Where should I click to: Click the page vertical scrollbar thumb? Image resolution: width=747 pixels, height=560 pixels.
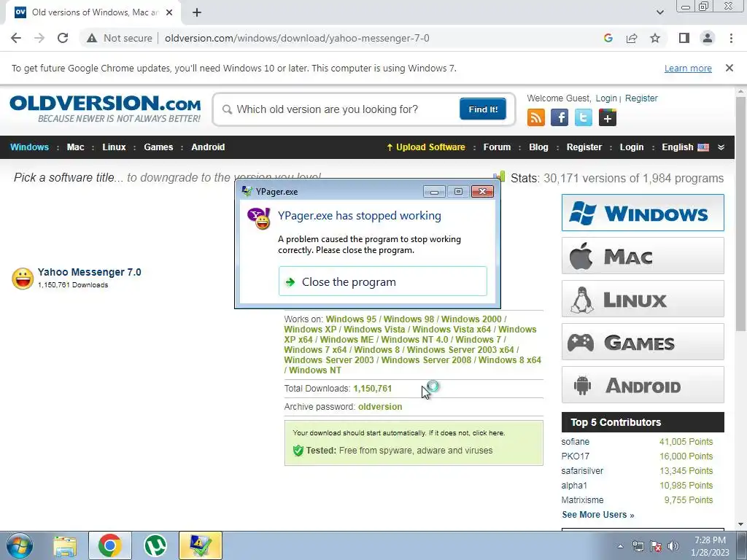pyautogui.click(x=741, y=214)
